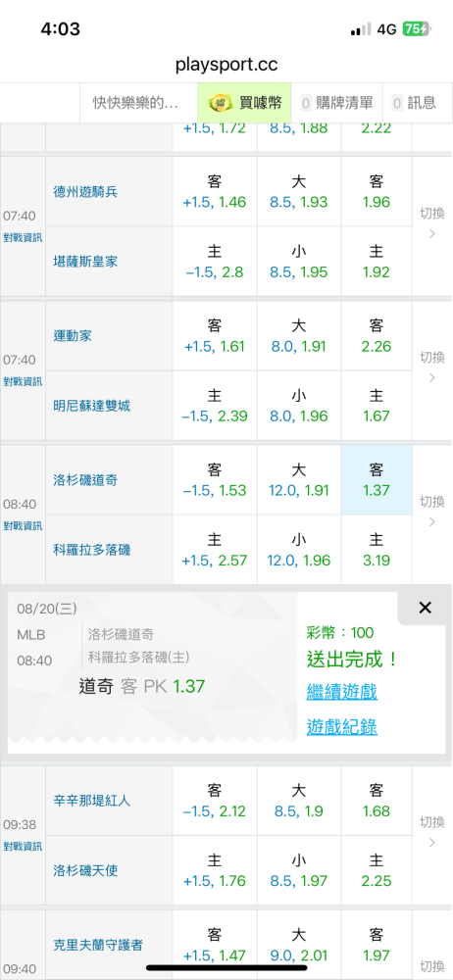Open the 快快樂樂的… username menu
The image size is (453, 980).
(x=135, y=103)
